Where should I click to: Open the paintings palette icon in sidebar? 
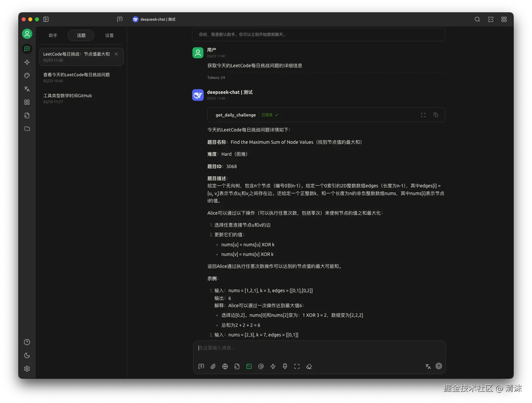click(27, 76)
